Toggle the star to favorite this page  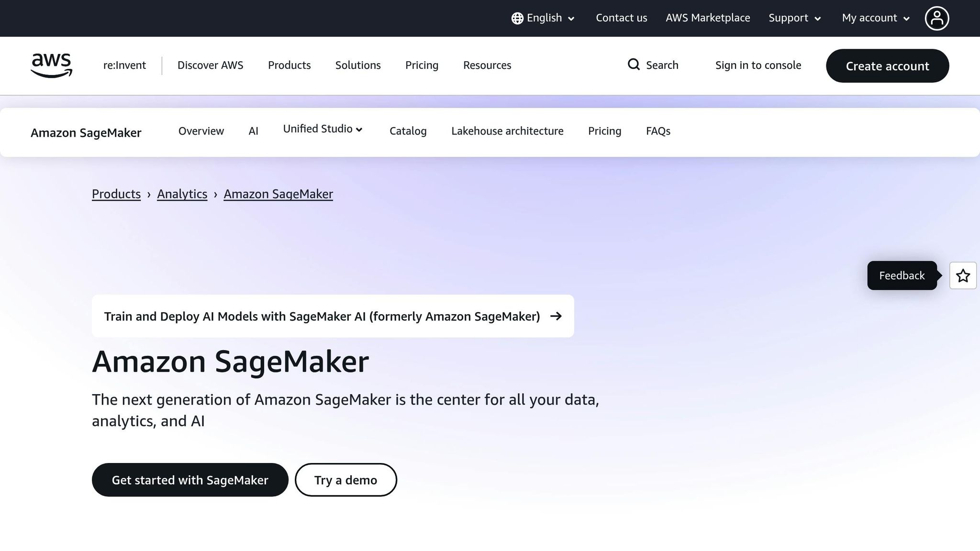point(963,275)
